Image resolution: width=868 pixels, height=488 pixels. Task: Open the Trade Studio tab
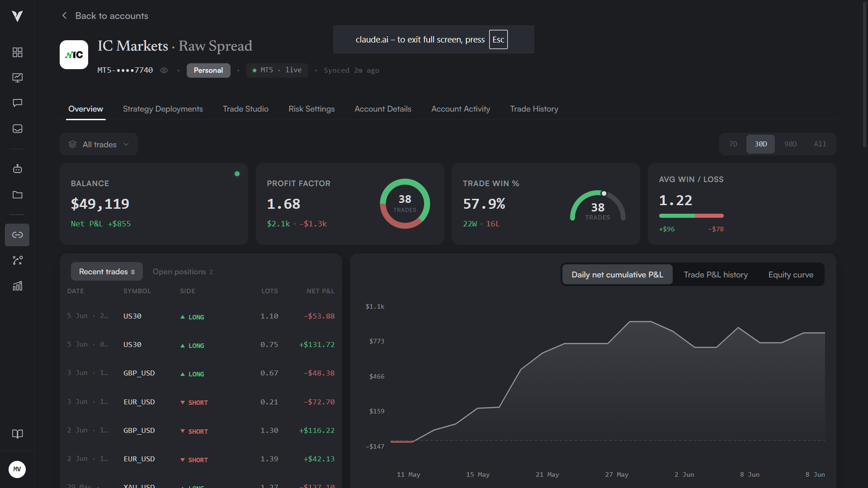[x=245, y=109]
